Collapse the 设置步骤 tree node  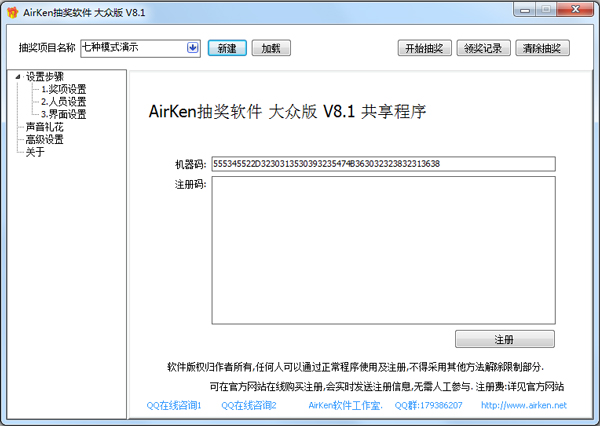(x=18, y=77)
